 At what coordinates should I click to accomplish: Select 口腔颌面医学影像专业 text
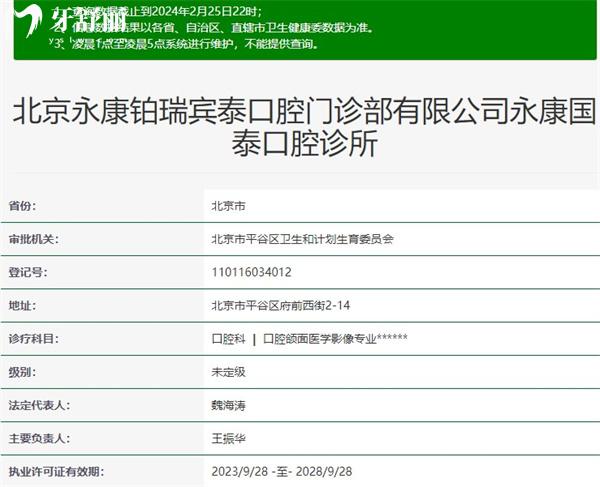[320, 339]
